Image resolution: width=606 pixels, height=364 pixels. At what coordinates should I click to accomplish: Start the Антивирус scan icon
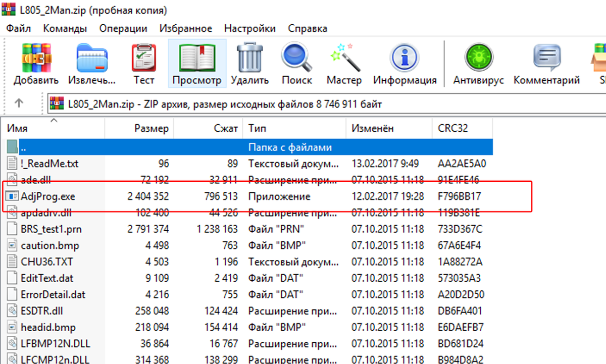click(478, 58)
